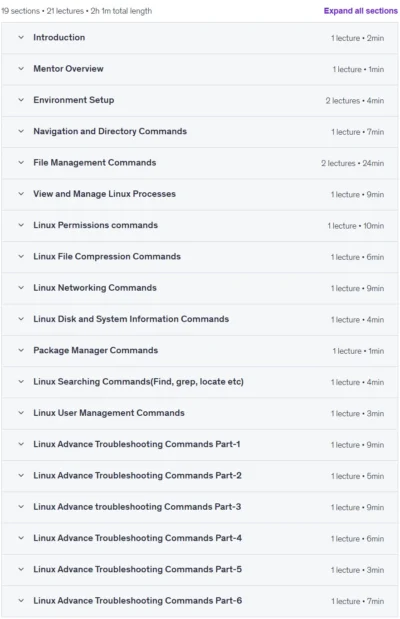Expand chevron of Linux Disk and System Information
This screenshot has width=400, height=619.
pos(21,319)
